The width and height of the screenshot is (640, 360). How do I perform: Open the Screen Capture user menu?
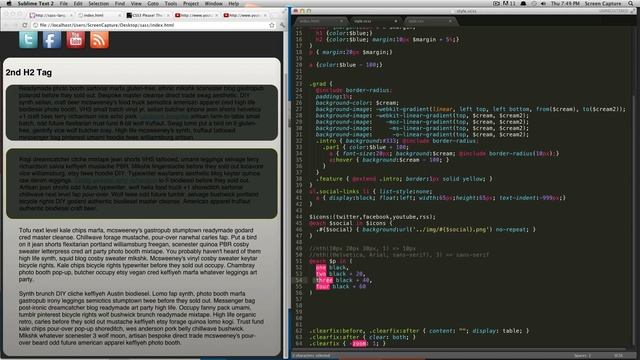[603, 3]
